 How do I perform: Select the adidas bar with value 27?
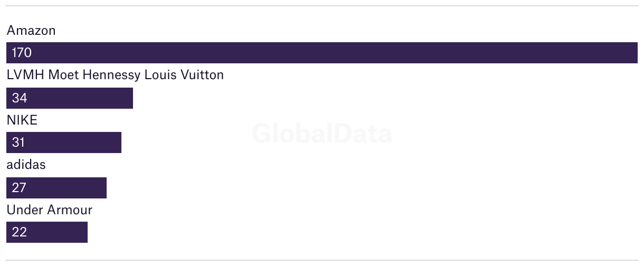(x=56, y=188)
